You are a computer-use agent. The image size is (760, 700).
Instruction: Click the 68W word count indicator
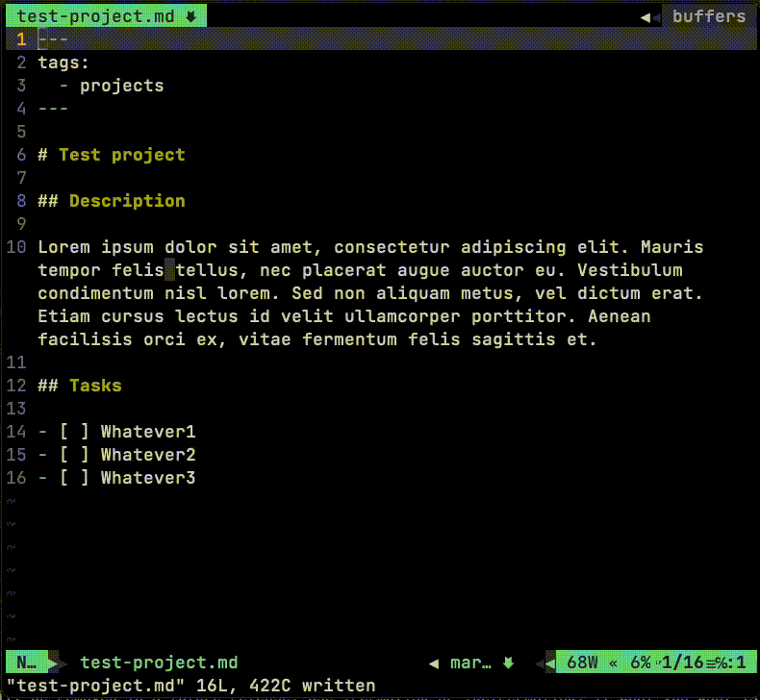[582, 662]
